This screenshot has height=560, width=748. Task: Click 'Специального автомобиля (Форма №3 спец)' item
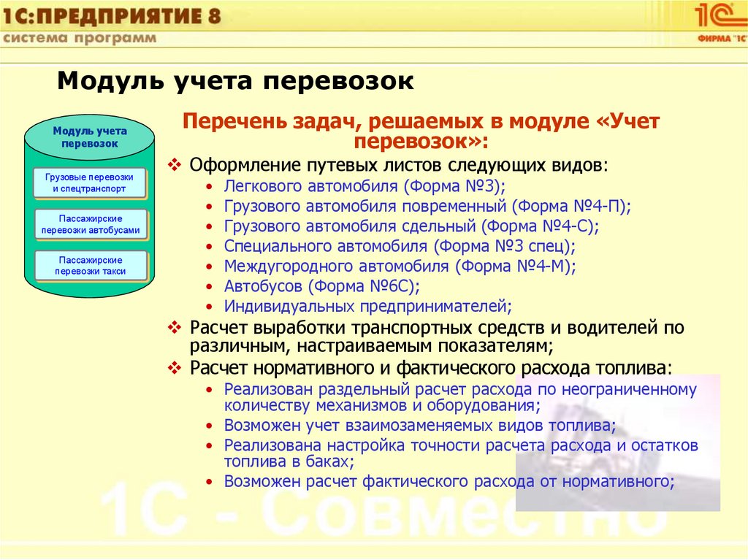pos(400,246)
